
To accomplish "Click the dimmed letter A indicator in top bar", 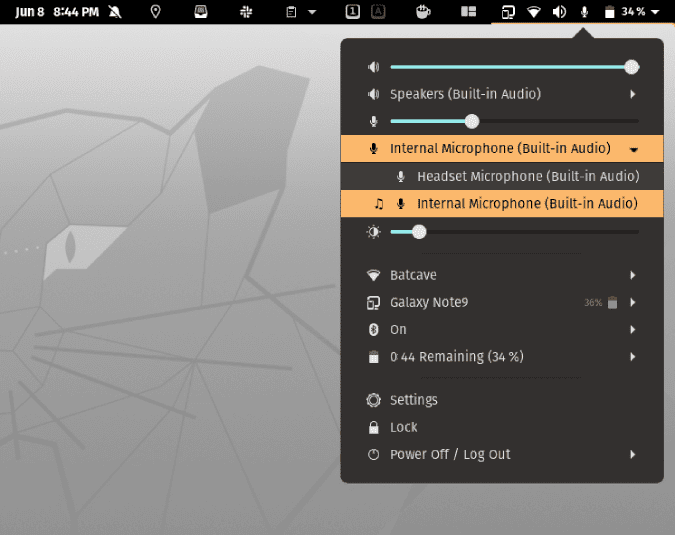I will point(378,12).
